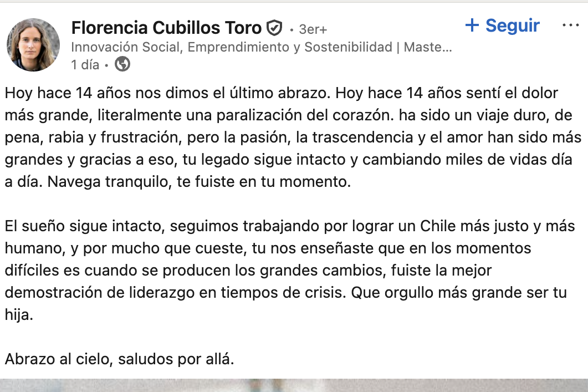Click the text "El sueño sigue intacto"
Viewport: 588px width, 392px height.
[x=84, y=227]
